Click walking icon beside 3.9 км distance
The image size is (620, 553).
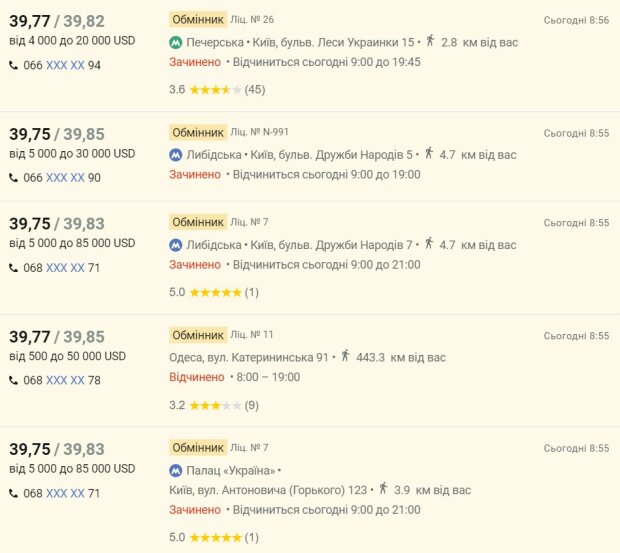tap(383, 489)
